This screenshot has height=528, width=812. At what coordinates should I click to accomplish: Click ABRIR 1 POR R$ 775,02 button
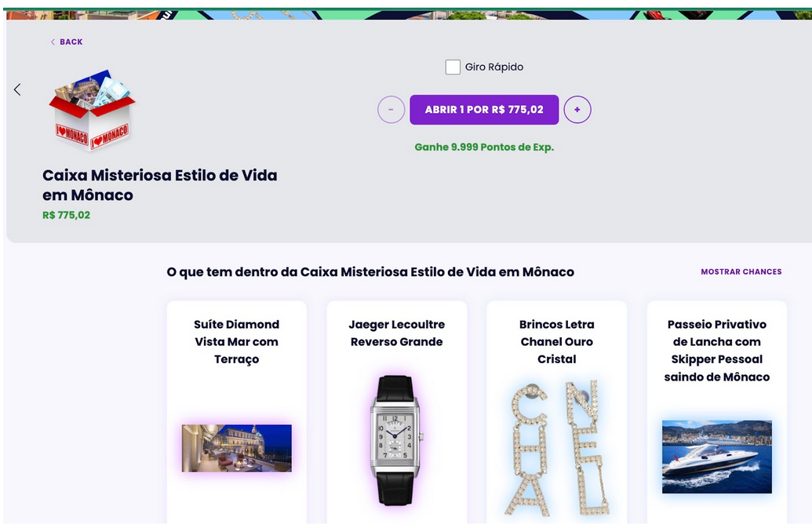pyautogui.click(x=484, y=110)
